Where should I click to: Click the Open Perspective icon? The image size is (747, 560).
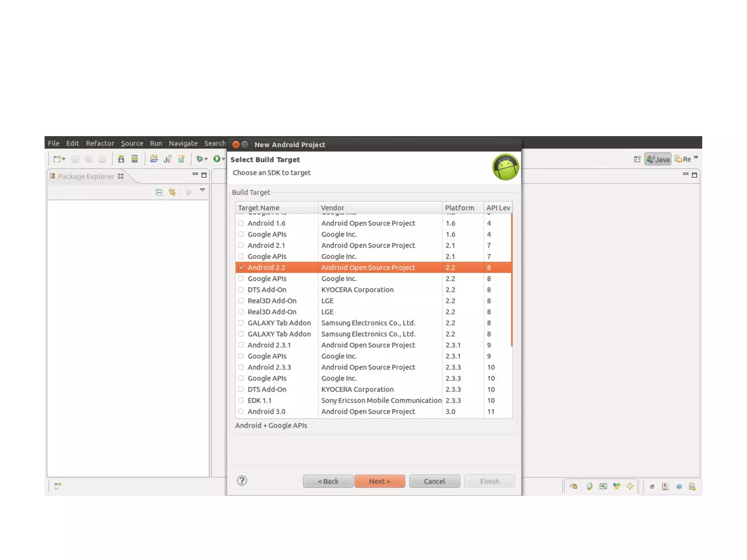point(637,159)
